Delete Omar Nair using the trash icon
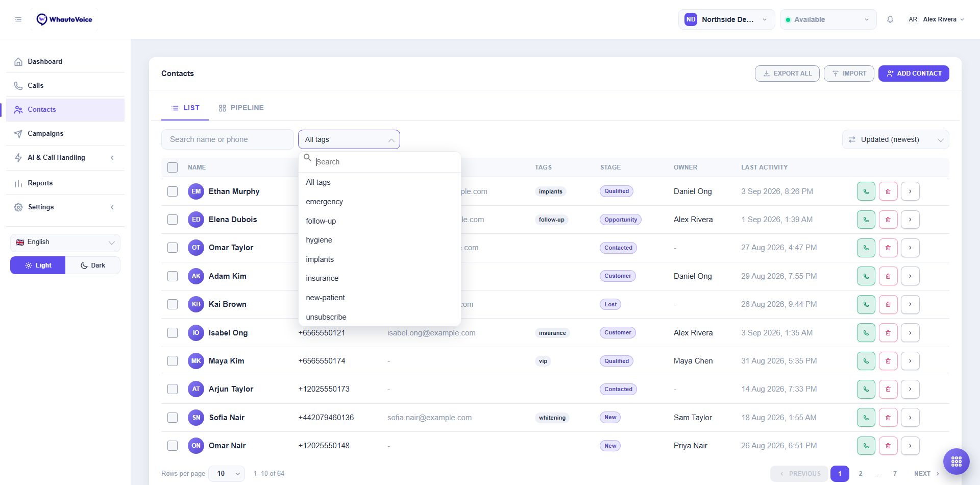The image size is (980, 485). 888,446
